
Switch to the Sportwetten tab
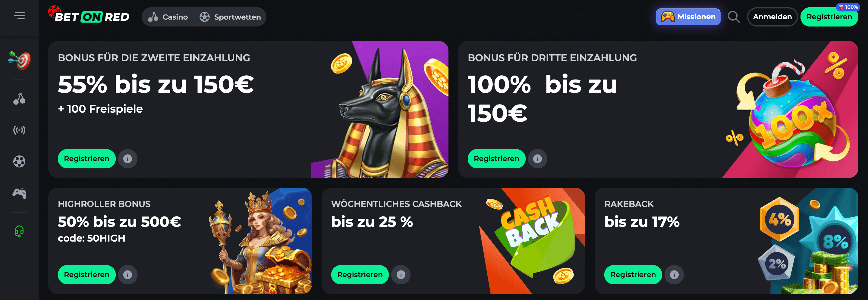click(x=230, y=17)
